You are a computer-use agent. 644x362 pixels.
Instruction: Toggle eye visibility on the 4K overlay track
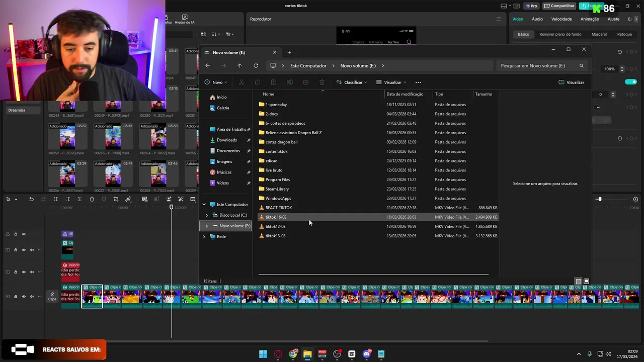coord(24,234)
